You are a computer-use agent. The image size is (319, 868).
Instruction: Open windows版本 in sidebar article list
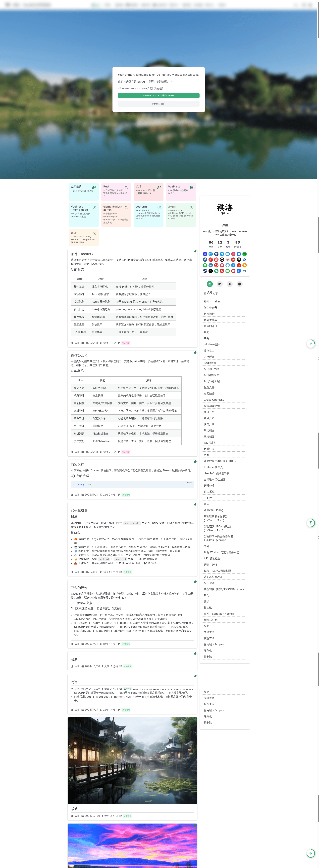[x=212, y=344]
